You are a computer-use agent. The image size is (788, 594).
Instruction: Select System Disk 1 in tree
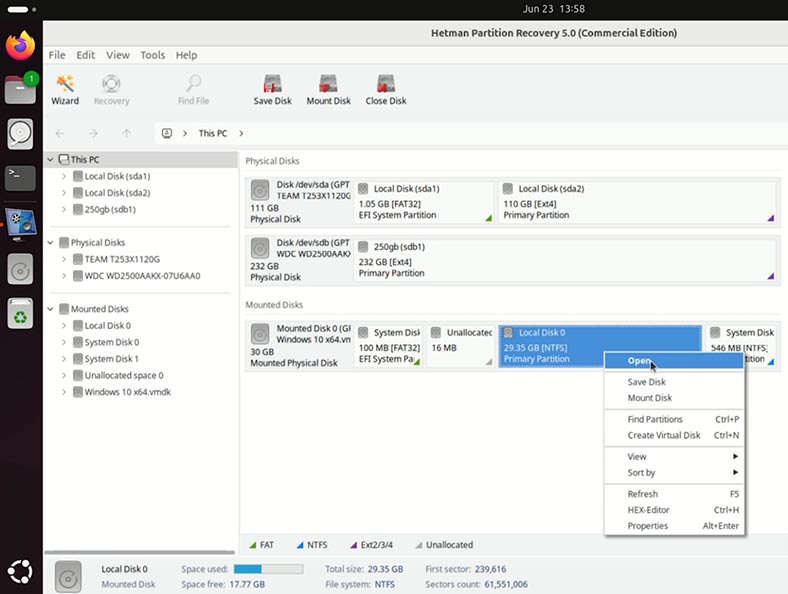coord(112,358)
